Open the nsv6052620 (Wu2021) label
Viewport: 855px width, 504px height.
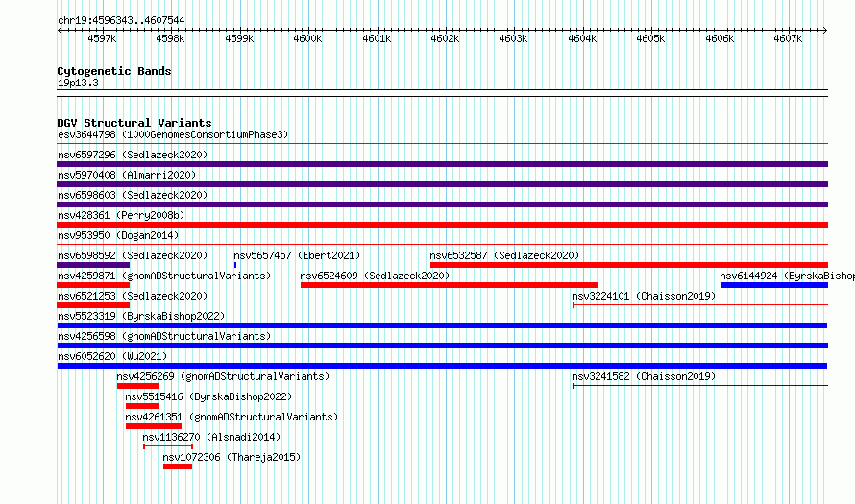point(112,356)
